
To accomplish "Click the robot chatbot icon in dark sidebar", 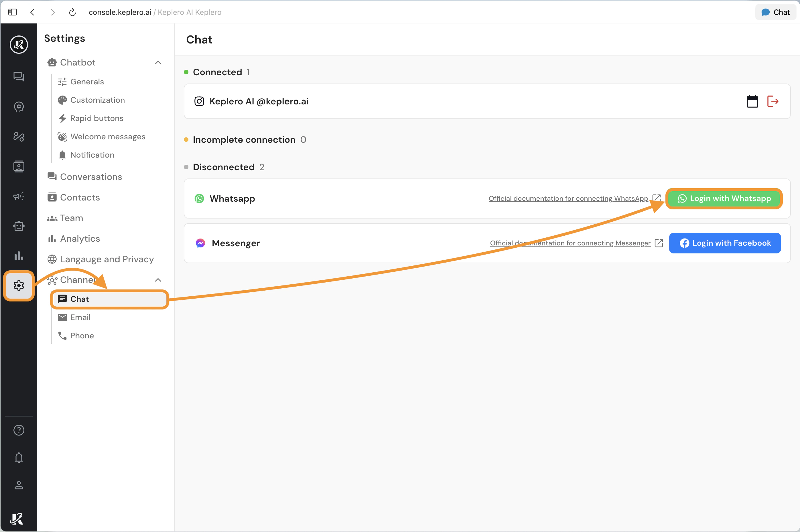I will point(19,226).
